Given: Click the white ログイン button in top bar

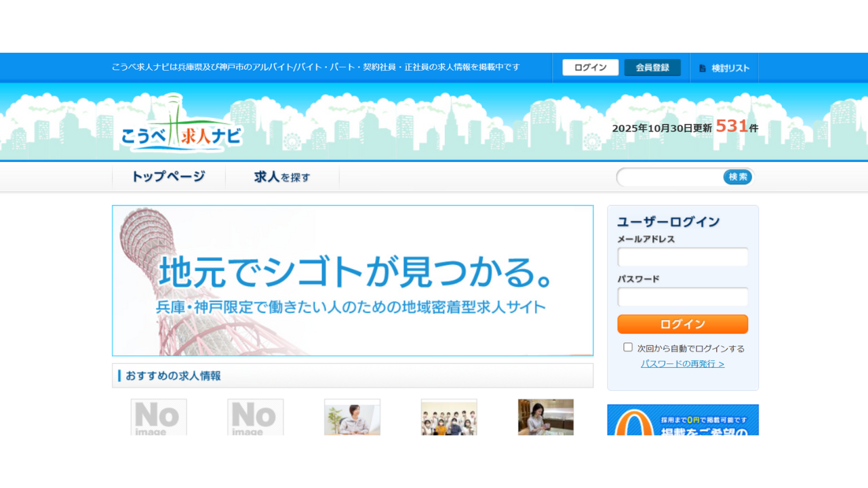Looking at the screenshot, I should (590, 68).
